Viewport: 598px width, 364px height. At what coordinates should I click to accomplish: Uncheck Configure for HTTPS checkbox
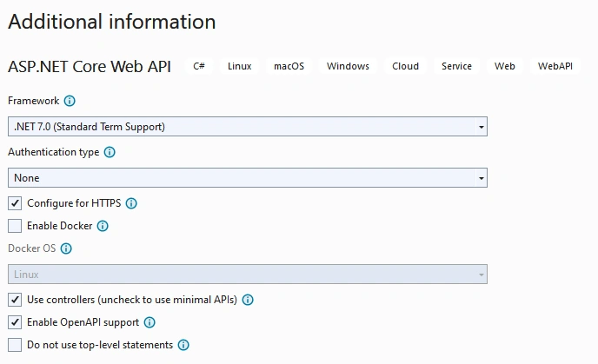[x=15, y=203]
